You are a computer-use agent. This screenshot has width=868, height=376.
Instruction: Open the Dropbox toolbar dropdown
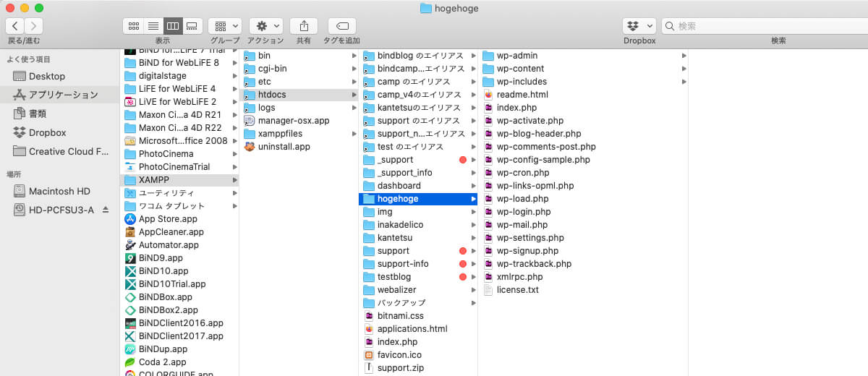[x=639, y=26]
